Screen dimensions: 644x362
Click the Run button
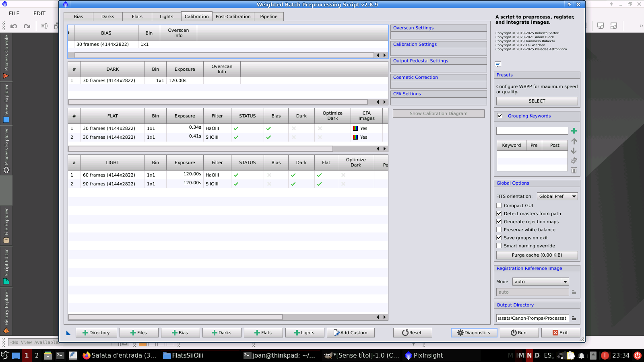click(x=518, y=333)
